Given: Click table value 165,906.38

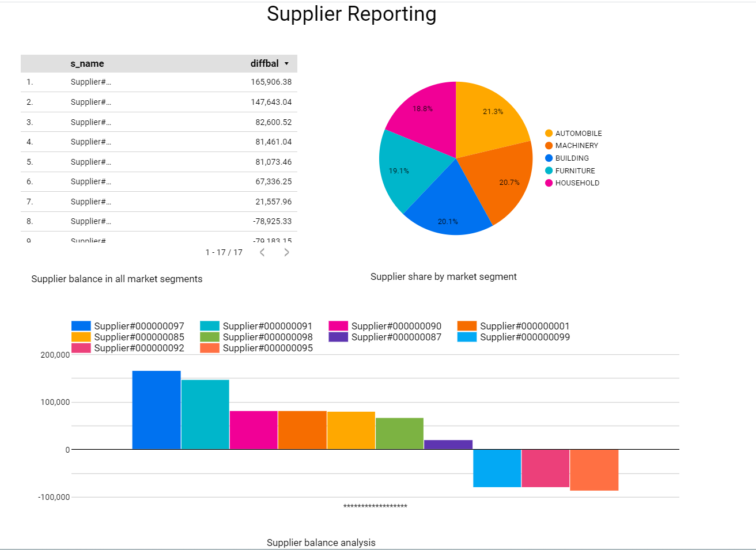Looking at the screenshot, I should pos(271,82).
